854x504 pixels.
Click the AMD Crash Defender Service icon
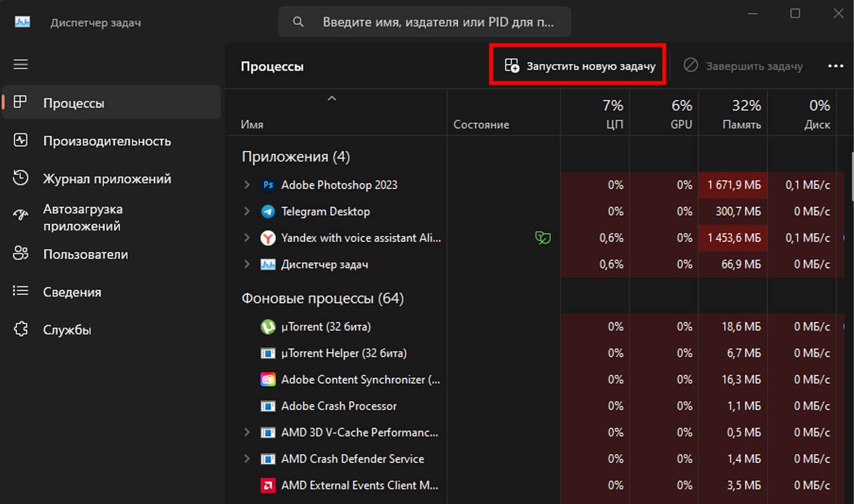tap(268, 459)
